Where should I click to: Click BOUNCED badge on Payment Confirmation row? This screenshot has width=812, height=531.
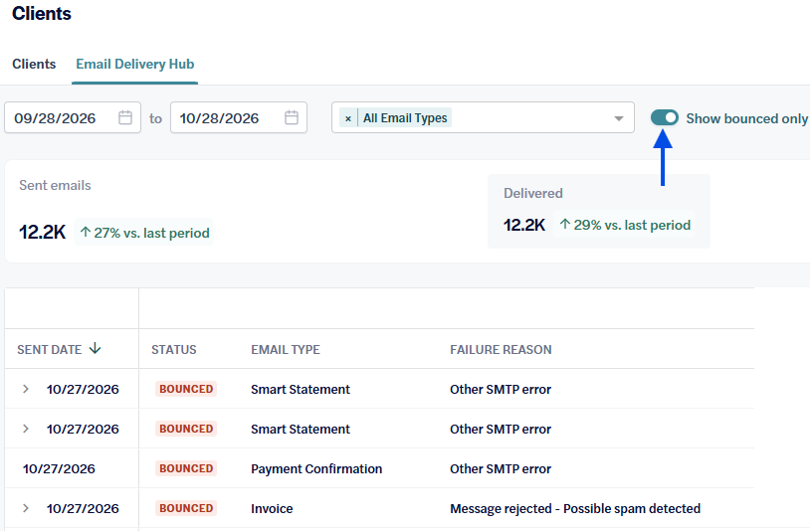click(186, 468)
